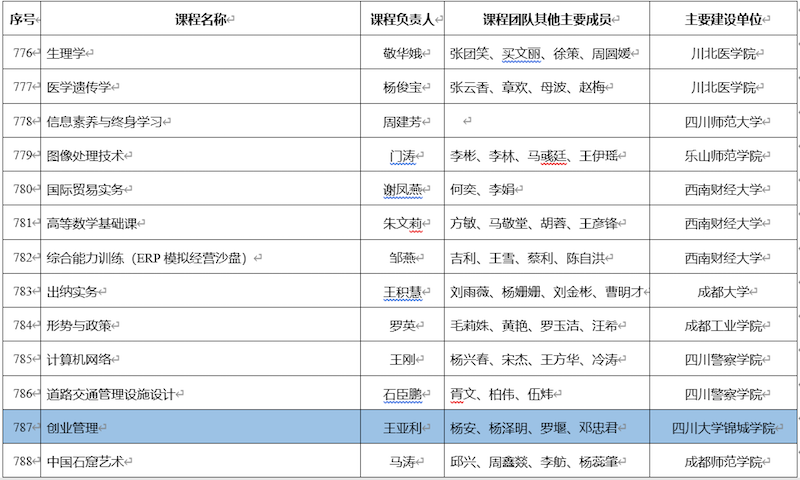Viewport: 800px width, 480px height.
Task: Click team members cell starting 毛莉姝
Action: pos(547,324)
